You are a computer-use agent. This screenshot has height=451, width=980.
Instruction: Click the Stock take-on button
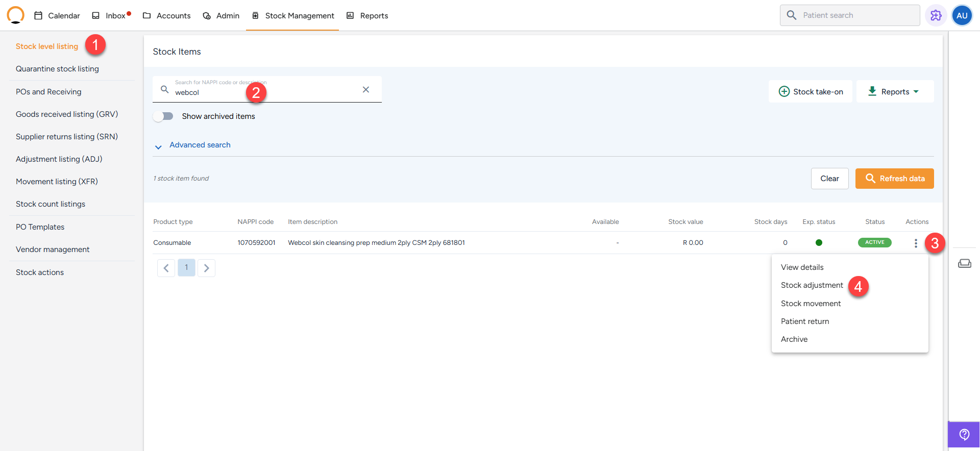click(x=811, y=91)
